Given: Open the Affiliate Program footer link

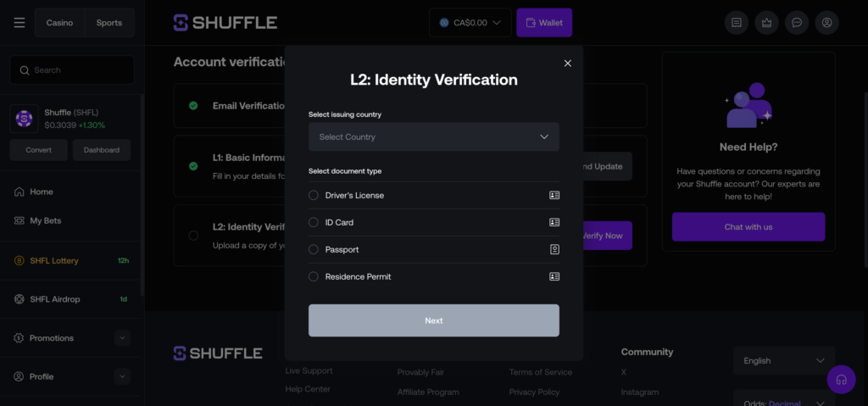Looking at the screenshot, I should pos(428,392).
